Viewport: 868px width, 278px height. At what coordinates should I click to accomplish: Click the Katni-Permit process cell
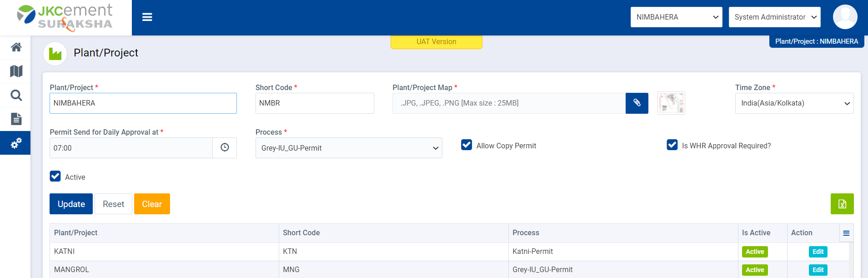[x=623, y=252]
